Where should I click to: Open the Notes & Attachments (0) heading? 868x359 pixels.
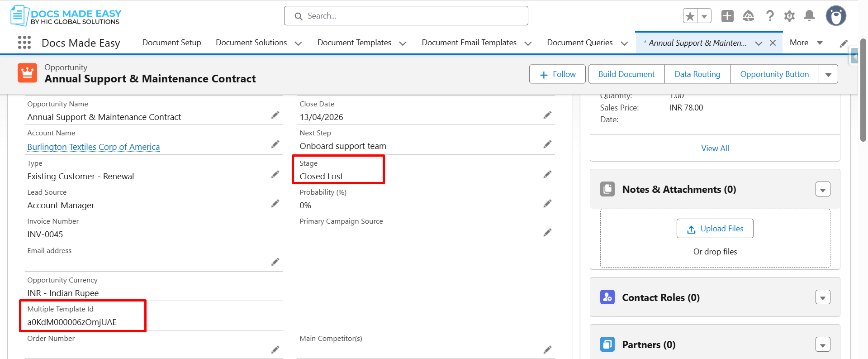679,189
